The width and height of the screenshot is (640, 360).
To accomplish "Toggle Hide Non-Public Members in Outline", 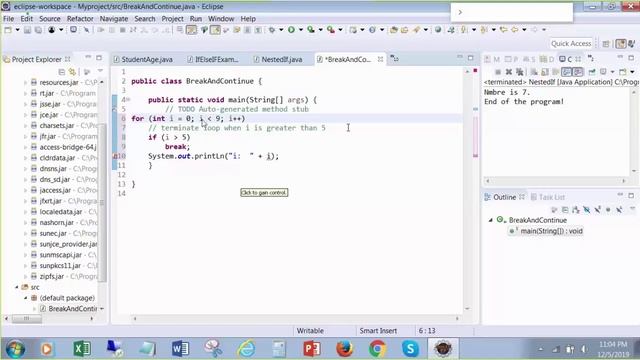I will coord(608,210).
